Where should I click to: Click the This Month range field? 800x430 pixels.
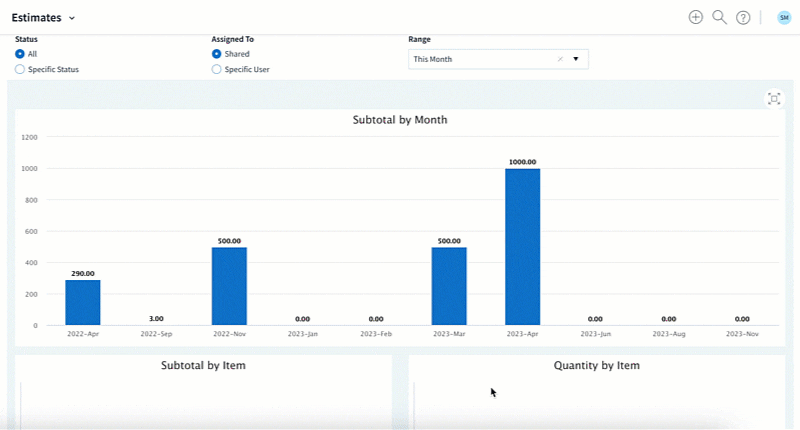click(498, 59)
